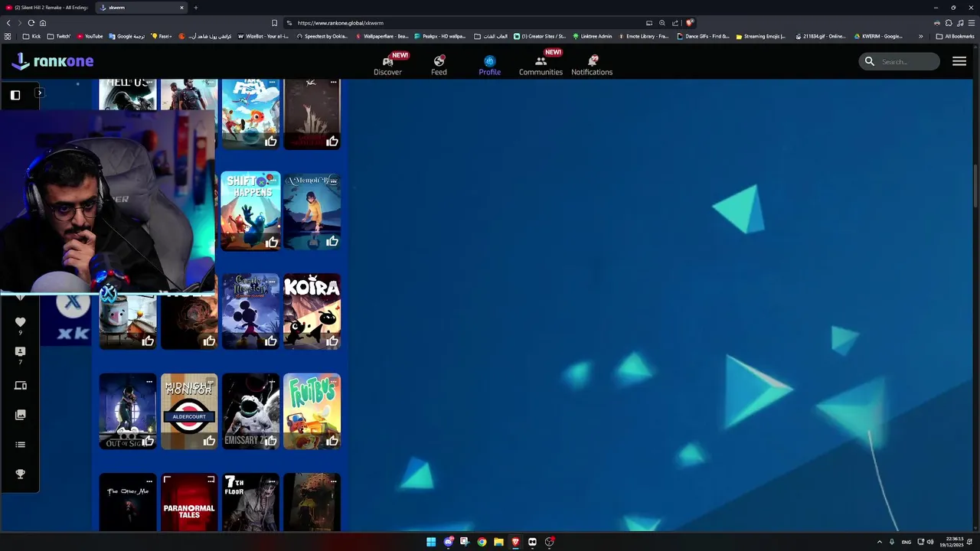
Task: Open the hamburger menu in rankone header
Action: 959,61
